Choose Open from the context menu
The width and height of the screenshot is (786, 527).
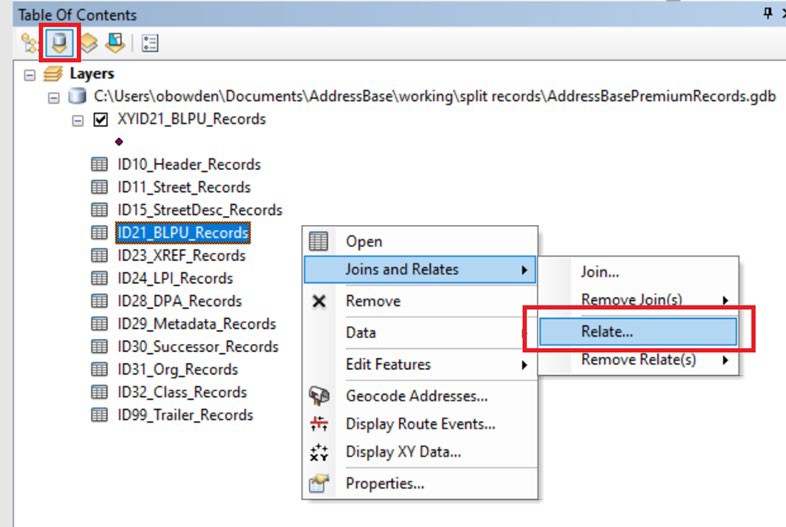pos(420,241)
